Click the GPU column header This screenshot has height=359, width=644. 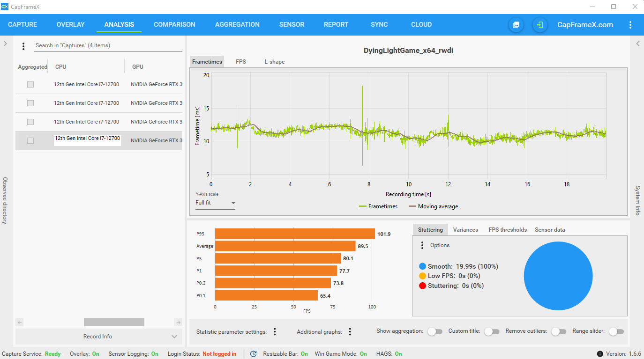[138, 67]
